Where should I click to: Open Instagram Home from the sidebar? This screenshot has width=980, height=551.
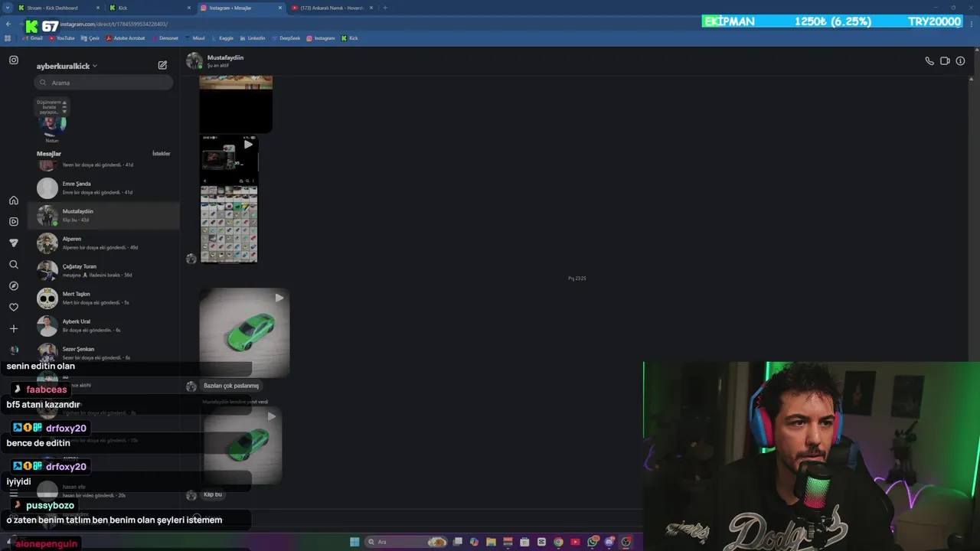(14, 201)
